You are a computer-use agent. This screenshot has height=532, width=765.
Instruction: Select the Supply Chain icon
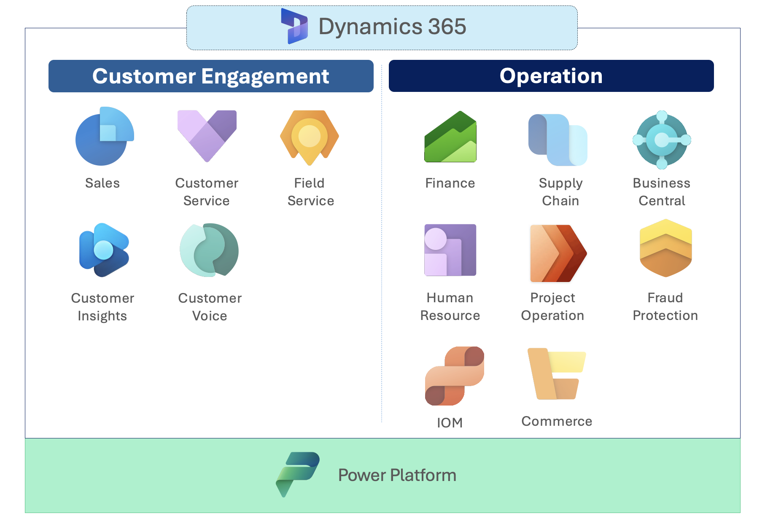558,140
